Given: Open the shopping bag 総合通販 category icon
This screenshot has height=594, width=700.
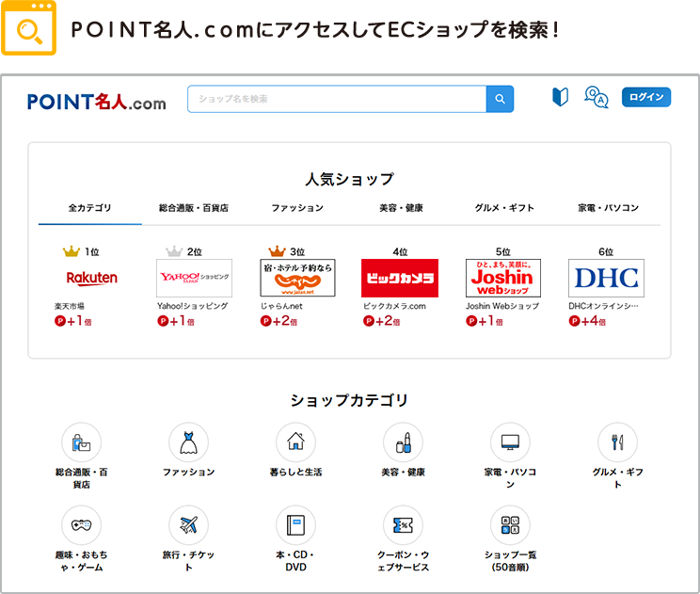Looking at the screenshot, I should 81,442.
